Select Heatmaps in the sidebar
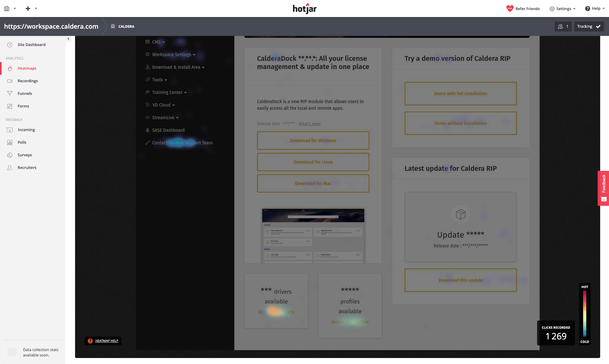This screenshot has height=364, width=609. pyautogui.click(x=27, y=68)
